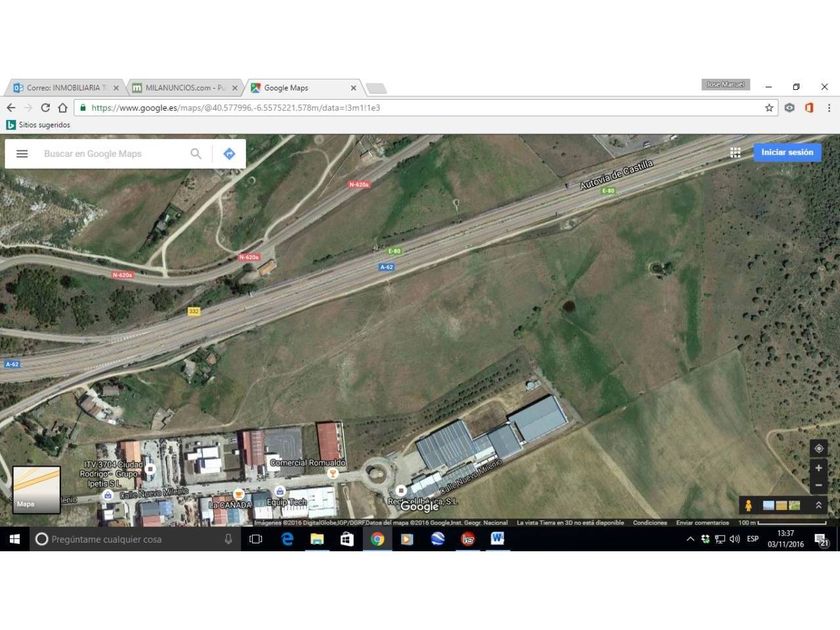Reload the page
The image size is (840, 630).
point(46,108)
